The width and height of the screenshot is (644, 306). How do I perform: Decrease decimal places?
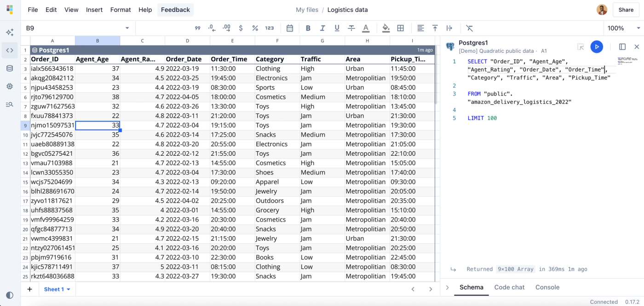coord(212,28)
